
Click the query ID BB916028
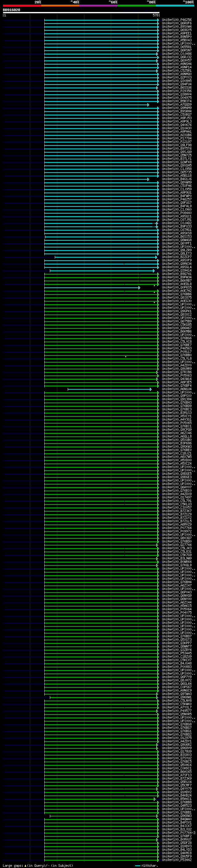pos(11,10)
